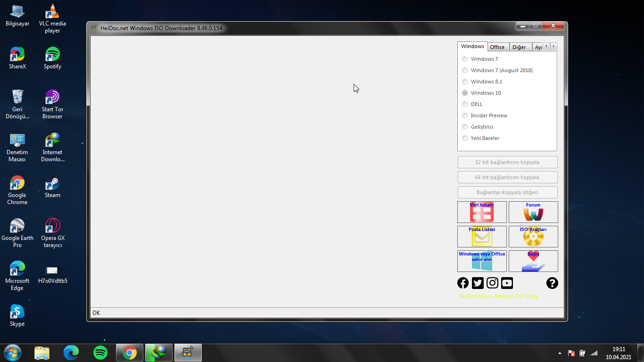This screenshot has width=644, height=362.
Task: Click 32 bit bağlantısını kopyala button
Action: [507, 162]
